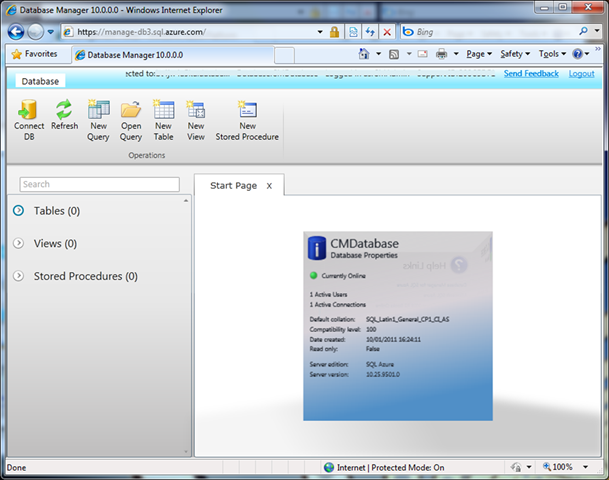Image resolution: width=609 pixels, height=480 pixels.
Task: Open the Home page icon
Action: (364, 54)
